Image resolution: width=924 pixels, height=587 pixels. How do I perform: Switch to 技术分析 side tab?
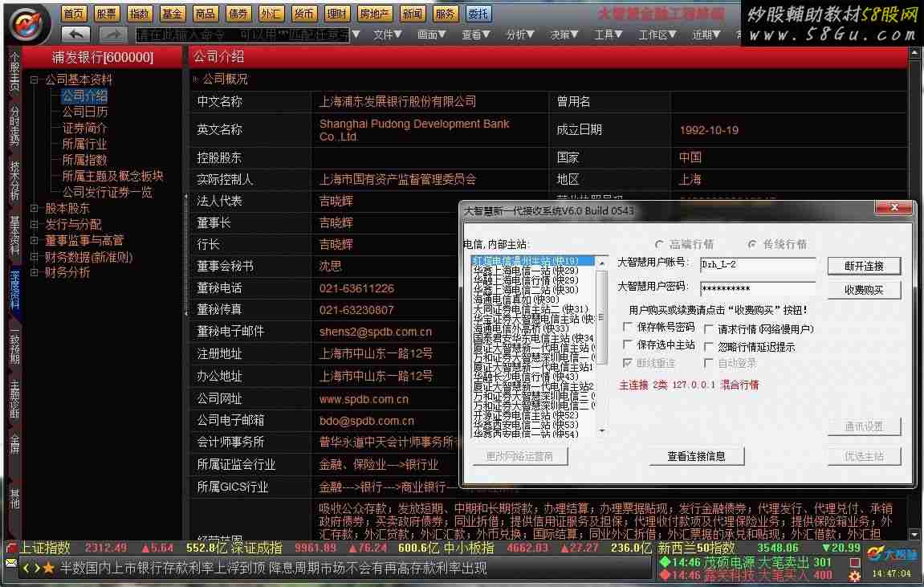[x=14, y=180]
